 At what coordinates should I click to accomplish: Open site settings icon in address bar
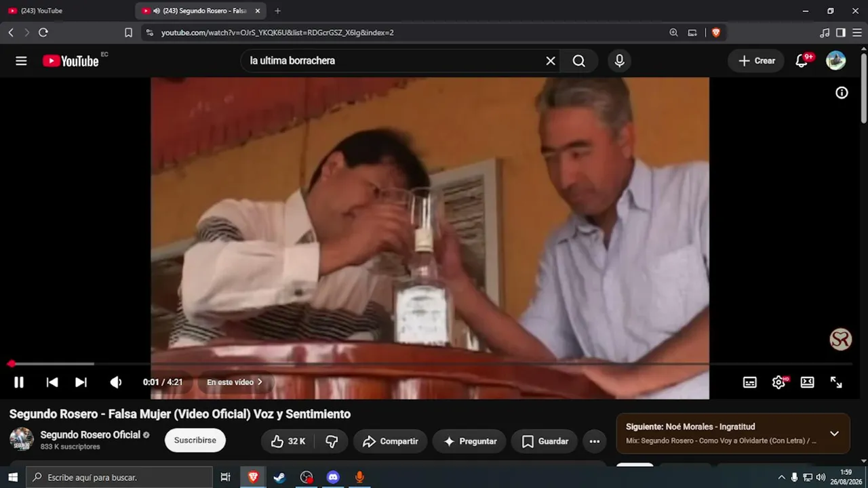[150, 33]
